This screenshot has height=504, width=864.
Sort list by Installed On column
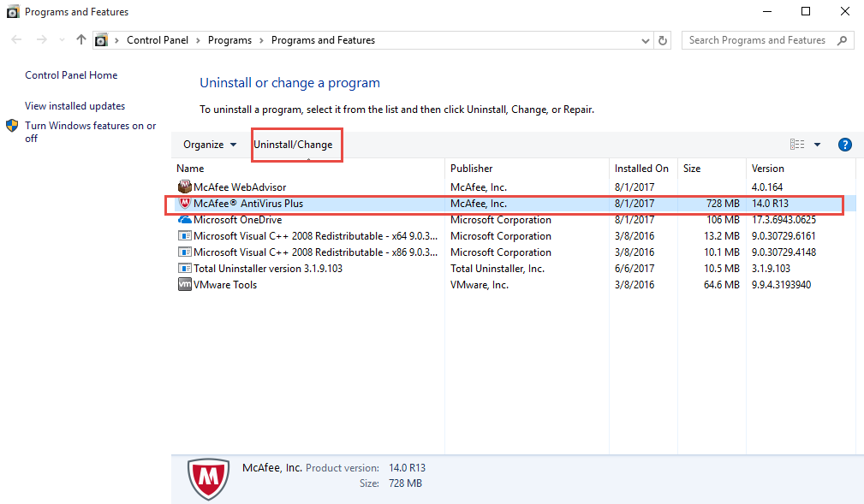[x=641, y=169]
